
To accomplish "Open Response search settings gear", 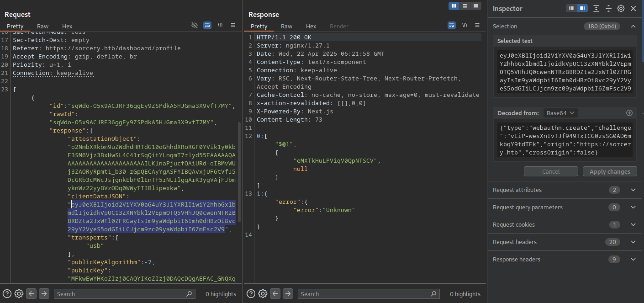I will pos(263,293).
